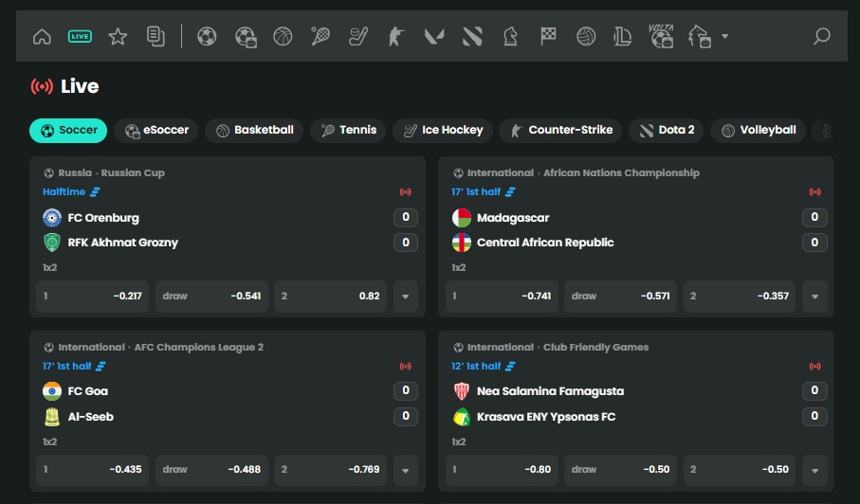Select the horse eSport icon
The width and height of the screenshot is (860, 504).
(700, 37)
